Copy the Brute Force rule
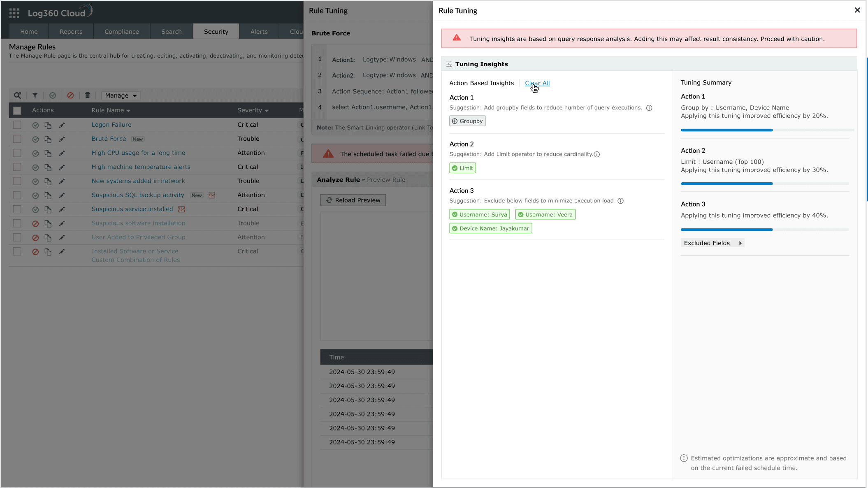The height and width of the screenshot is (488, 868). [x=48, y=139]
